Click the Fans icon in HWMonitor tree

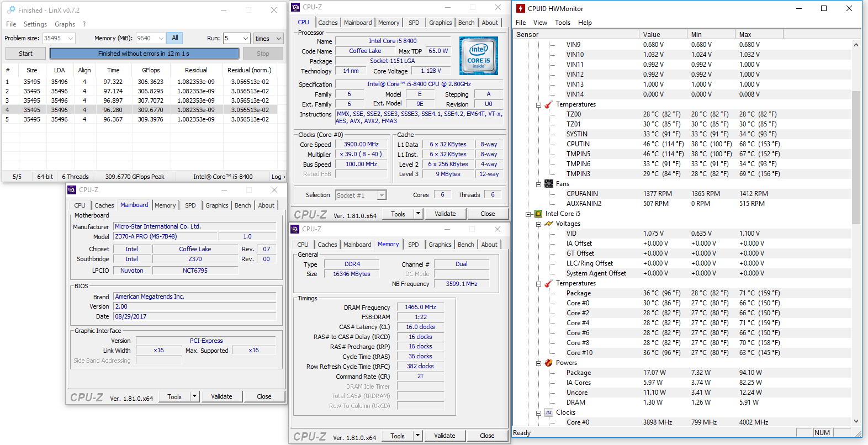[549, 184]
